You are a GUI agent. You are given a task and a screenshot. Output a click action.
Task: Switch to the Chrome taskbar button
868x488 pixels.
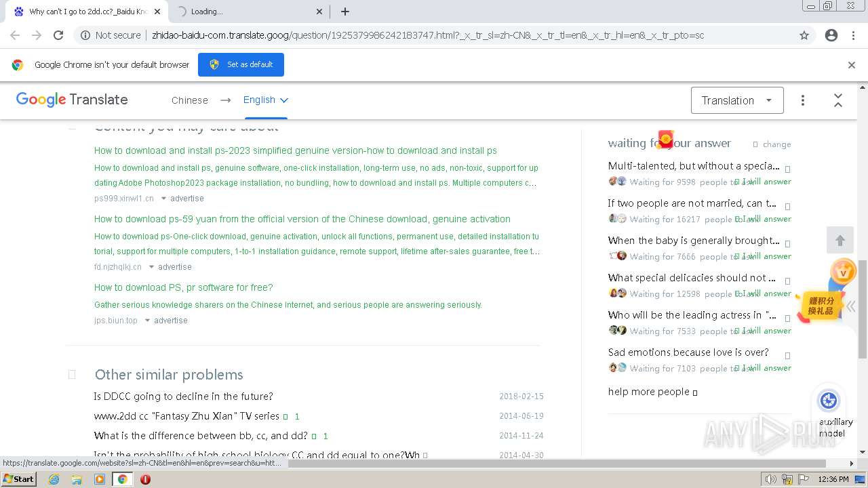click(122, 479)
